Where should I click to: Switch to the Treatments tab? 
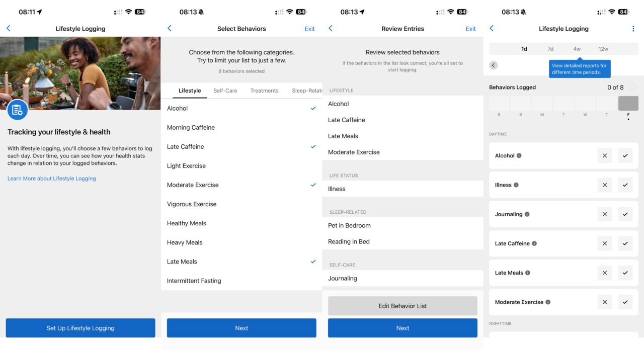264,91
